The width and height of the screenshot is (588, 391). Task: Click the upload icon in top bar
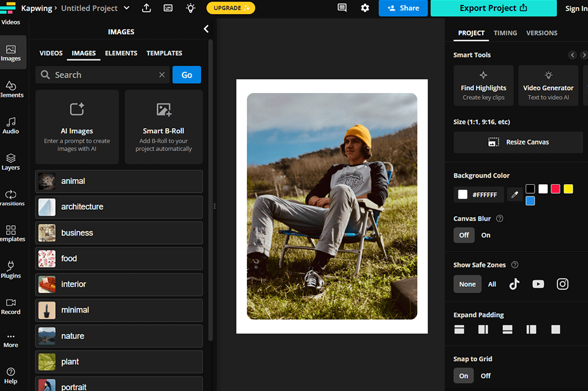[146, 8]
